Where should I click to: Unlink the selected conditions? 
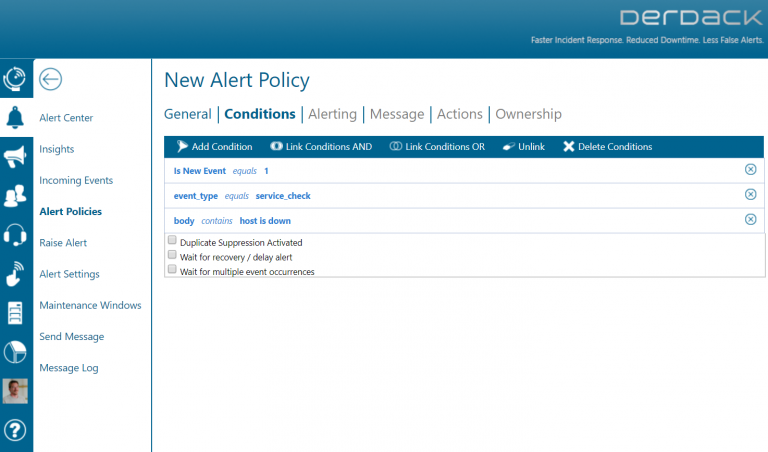(x=524, y=146)
